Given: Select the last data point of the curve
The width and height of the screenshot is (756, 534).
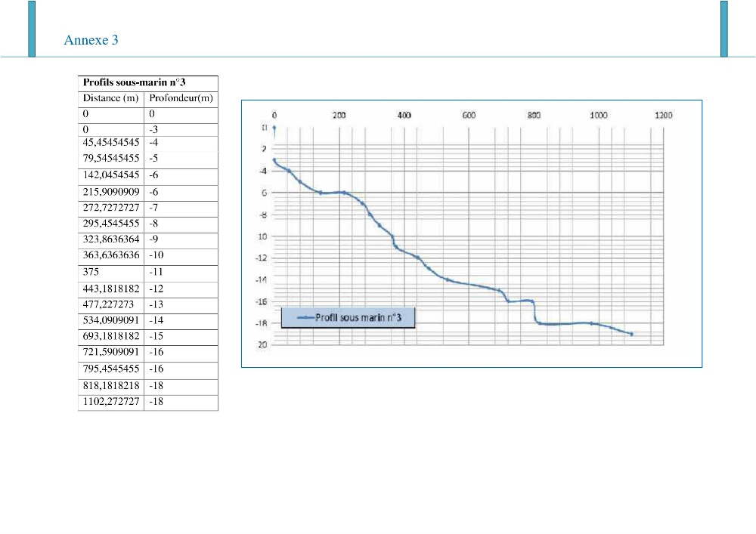Looking at the screenshot, I should pos(631,334).
